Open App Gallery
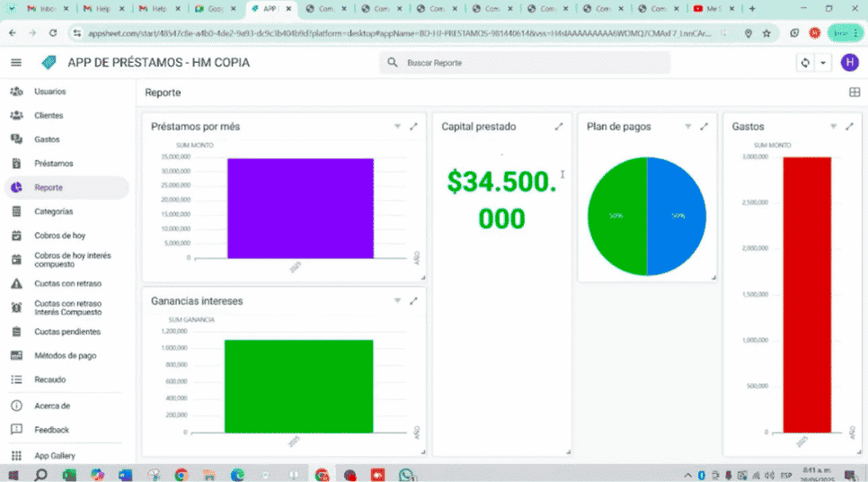 coord(66,455)
